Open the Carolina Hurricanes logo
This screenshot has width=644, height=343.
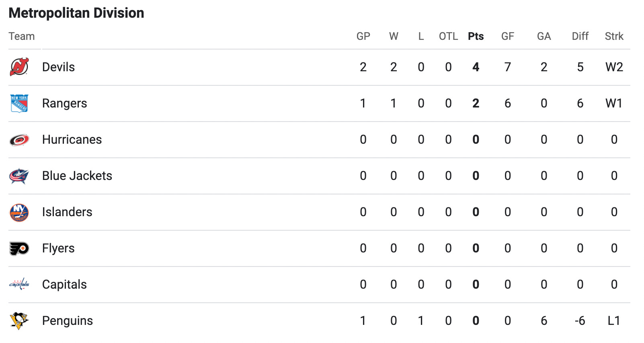[19, 140]
